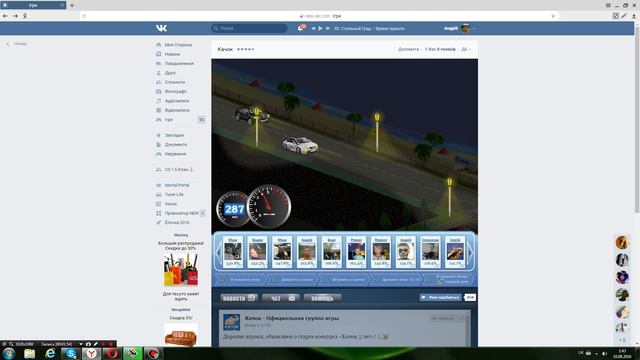Open first chat avatar in right panel
Screen dimensions: 640x360
(622, 242)
